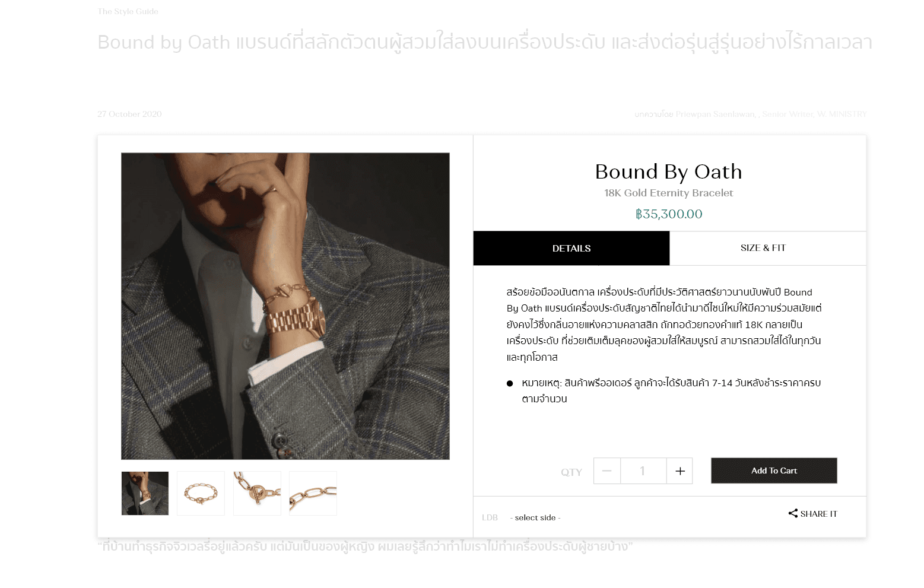This screenshot has width=924, height=588.
Task: Select the DETAILS tab
Action: [571, 248]
